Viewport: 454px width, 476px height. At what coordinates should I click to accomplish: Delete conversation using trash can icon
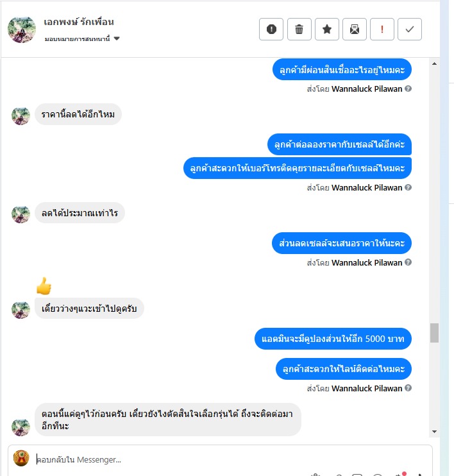(x=299, y=29)
